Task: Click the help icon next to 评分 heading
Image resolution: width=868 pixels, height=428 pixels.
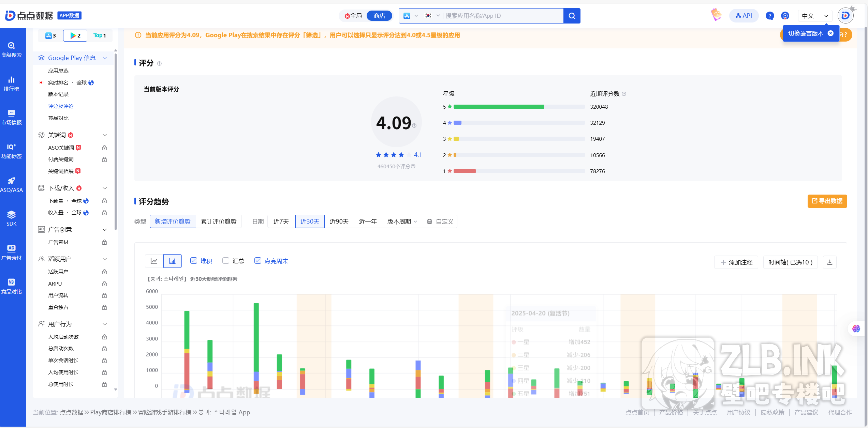Action: tap(159, 64)
